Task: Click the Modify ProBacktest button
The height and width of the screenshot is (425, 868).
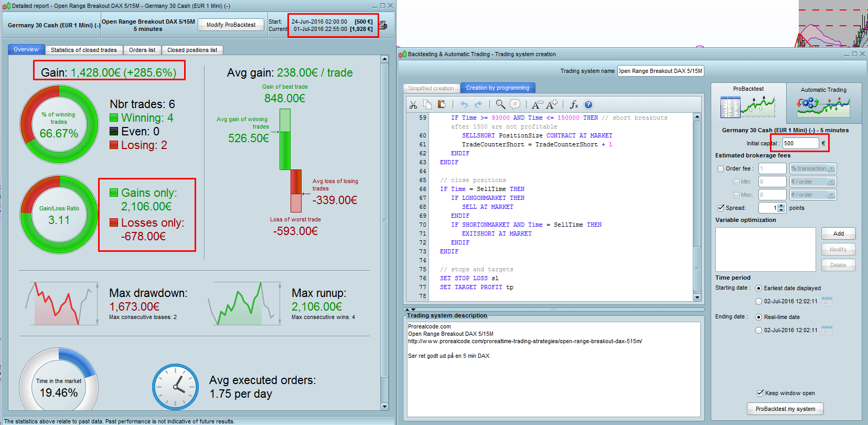Action: pos(231,25)
